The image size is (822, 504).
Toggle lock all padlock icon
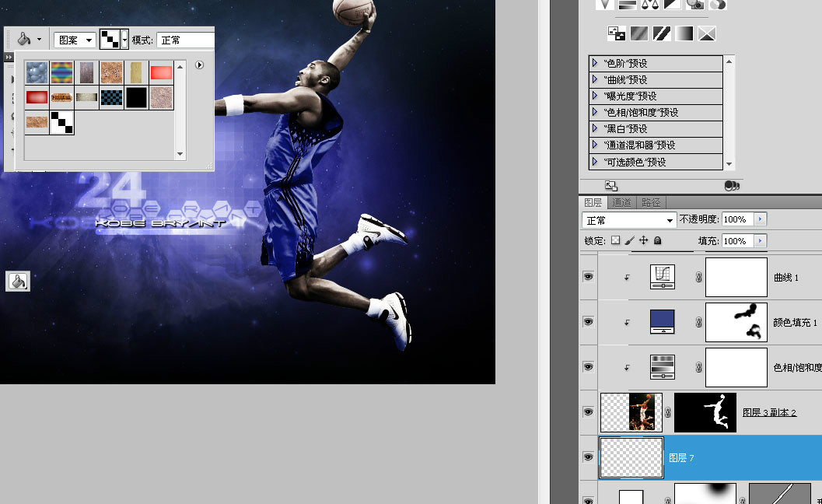(657, 240)
